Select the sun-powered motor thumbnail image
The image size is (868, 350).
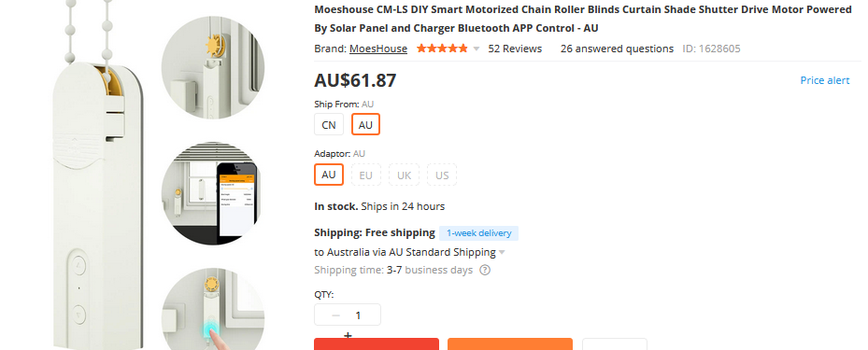[213, 67]
